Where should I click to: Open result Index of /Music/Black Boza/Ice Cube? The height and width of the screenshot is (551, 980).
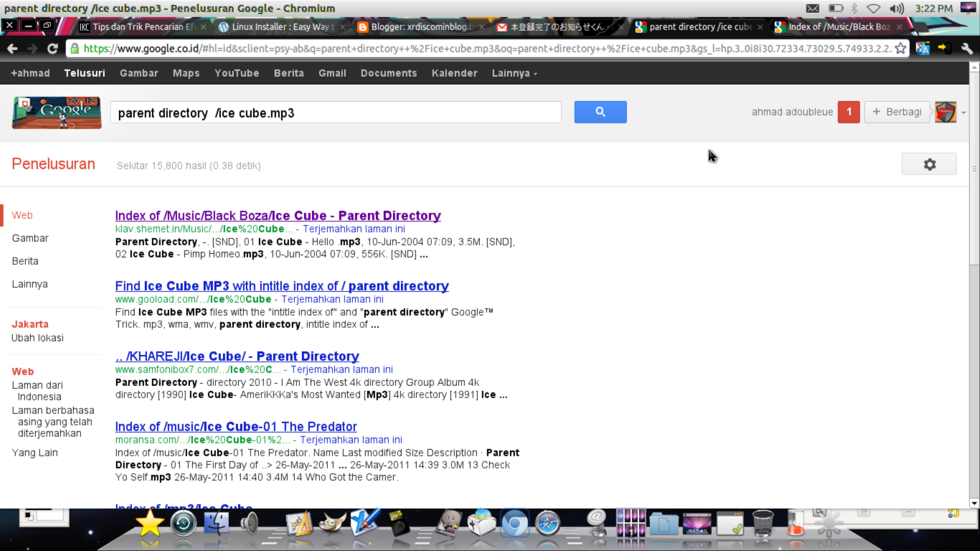tap(278, 215)
